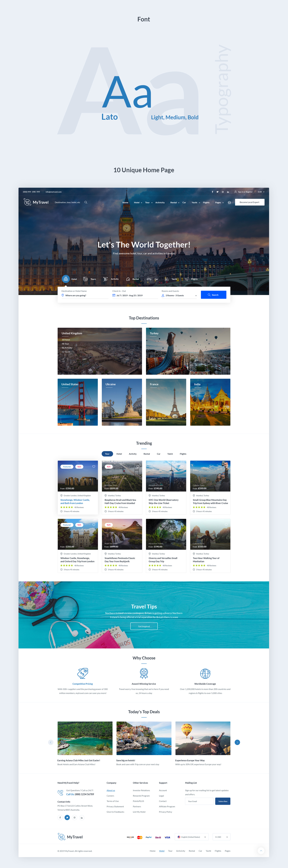
Task: Click next arrow in Today's Top Deals
Action: [237, 742]
